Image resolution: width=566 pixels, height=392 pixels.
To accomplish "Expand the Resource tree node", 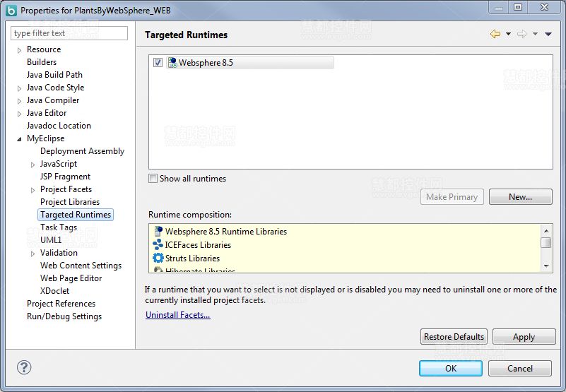I will (20, 50).
